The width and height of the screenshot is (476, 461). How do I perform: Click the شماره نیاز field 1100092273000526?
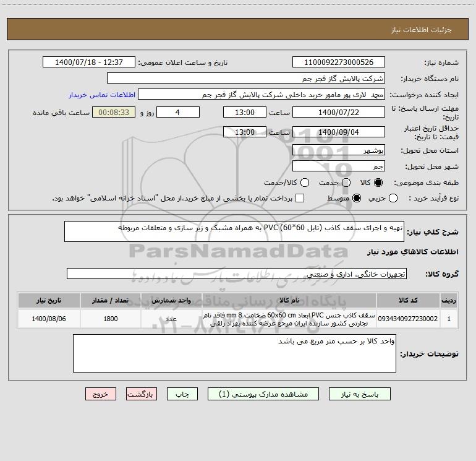click(x=339, y=62)
